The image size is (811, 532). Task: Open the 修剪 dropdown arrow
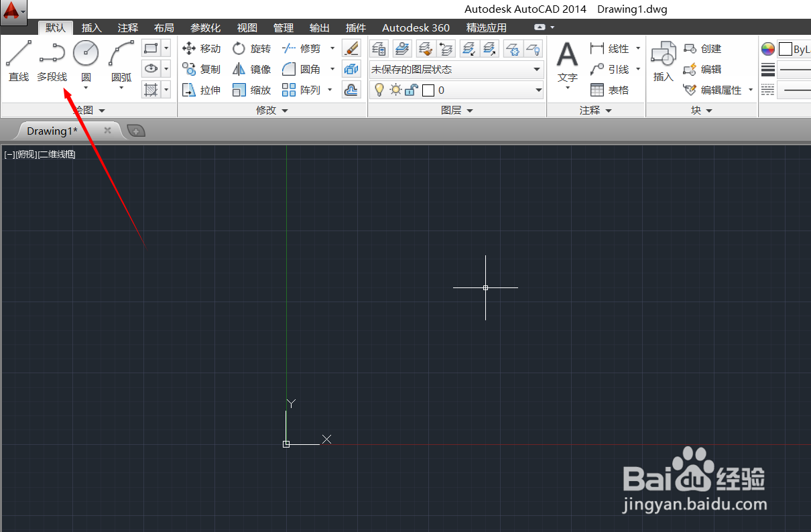pyautogui.click(x=332, y=48)
